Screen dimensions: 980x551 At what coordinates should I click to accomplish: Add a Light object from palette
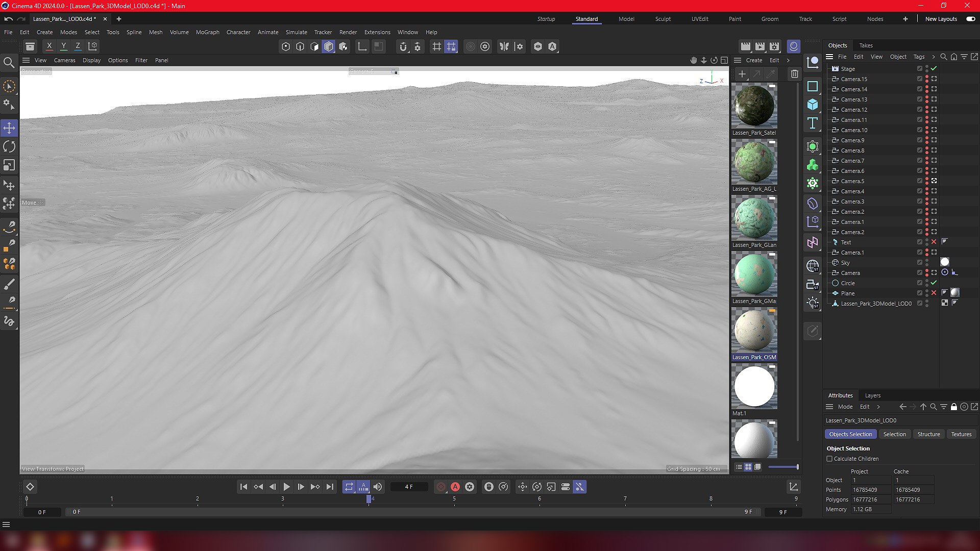(813, 304)
